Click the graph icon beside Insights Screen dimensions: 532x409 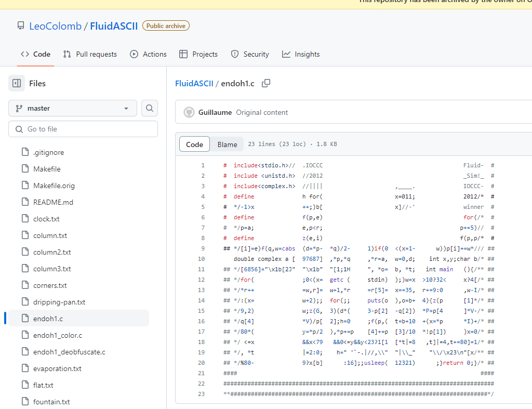(286, 54)
